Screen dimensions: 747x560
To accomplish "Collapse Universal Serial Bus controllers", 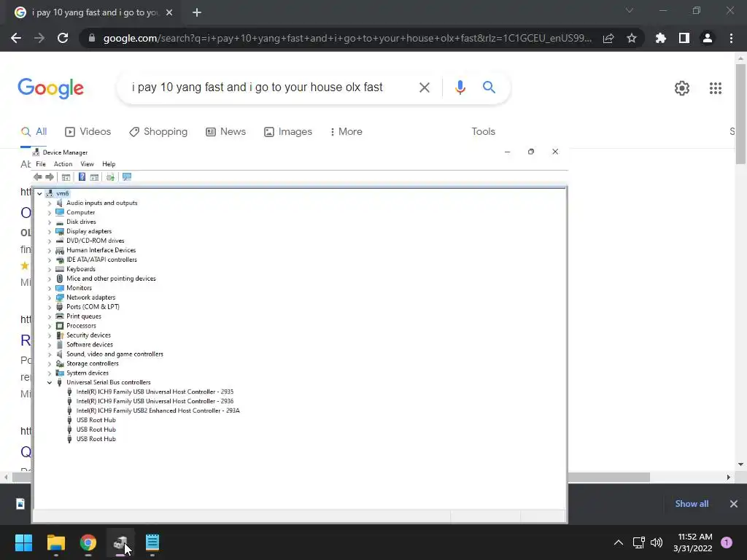I will click(x=50, y=382).
